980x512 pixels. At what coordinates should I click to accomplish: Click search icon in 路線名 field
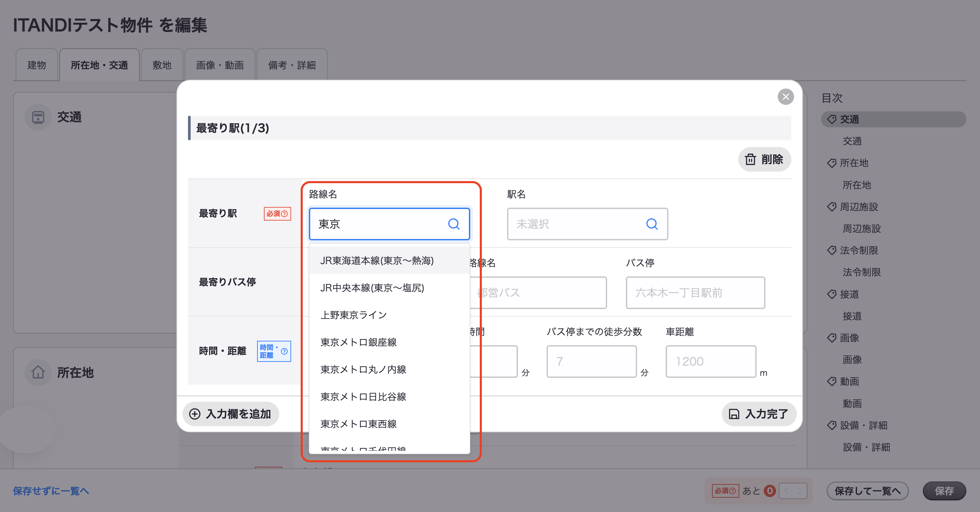tap(454, 224)
